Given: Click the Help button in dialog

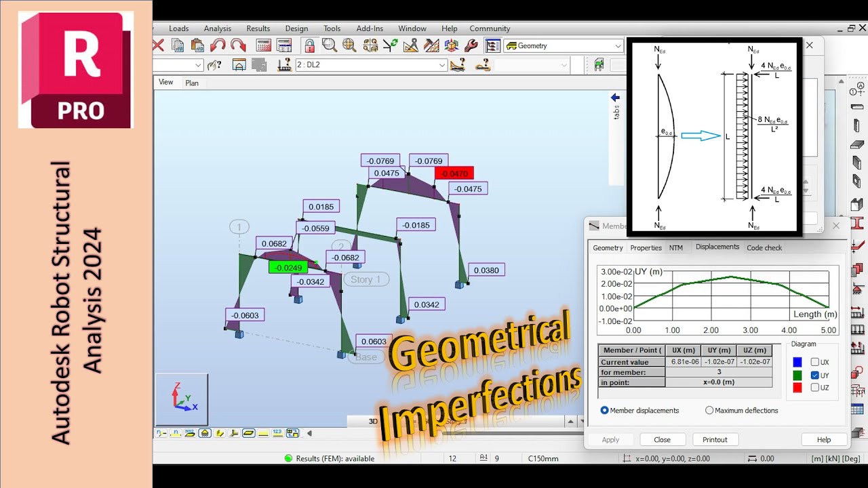Looking at the screenshot, I should pyautogui.click(x=824, y=440).
